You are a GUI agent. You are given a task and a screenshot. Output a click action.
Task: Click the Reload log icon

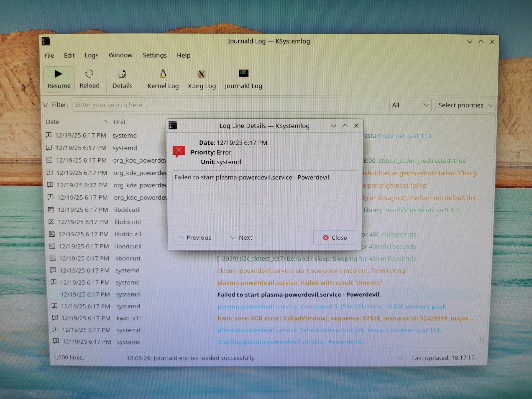[x=89, y=74]
